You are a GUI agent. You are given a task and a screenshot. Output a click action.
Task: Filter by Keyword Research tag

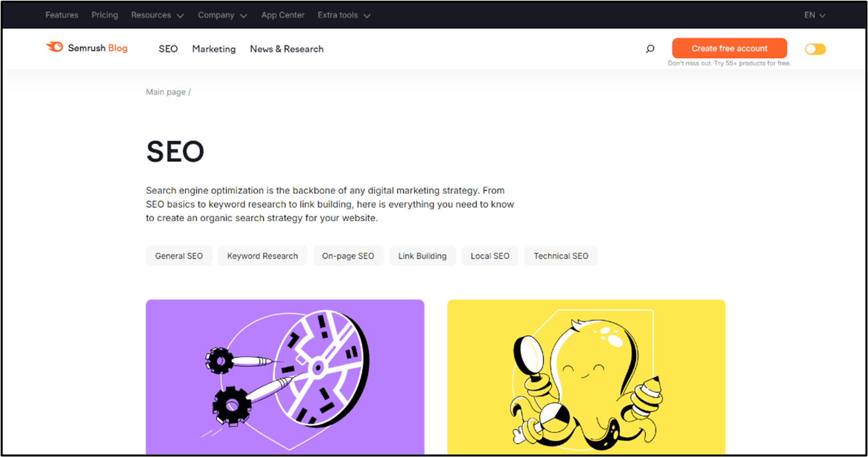pyautogui.click(x=262, y=256)
